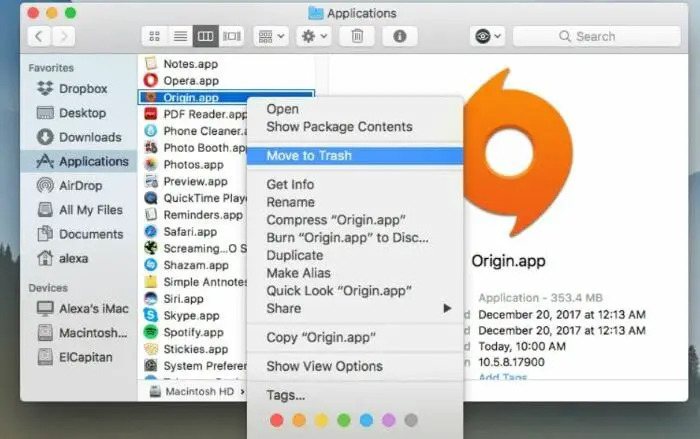Choose Quick Look "Origin.app"
The height and width of the screenshot is (439, 700).
355,291
